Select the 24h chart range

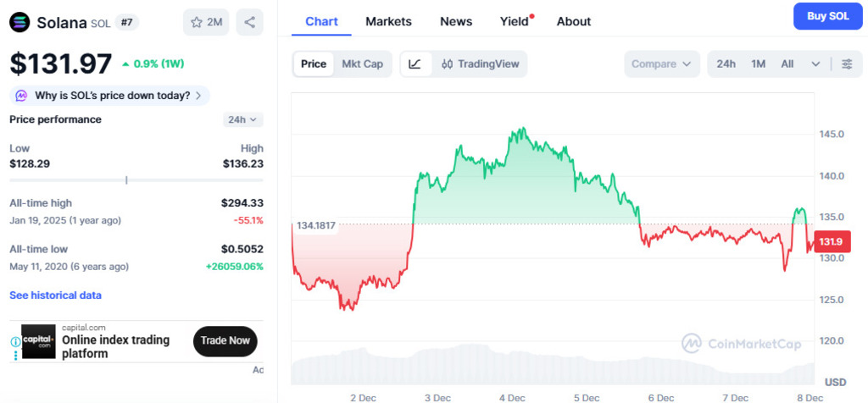click(x=726, y=63)
